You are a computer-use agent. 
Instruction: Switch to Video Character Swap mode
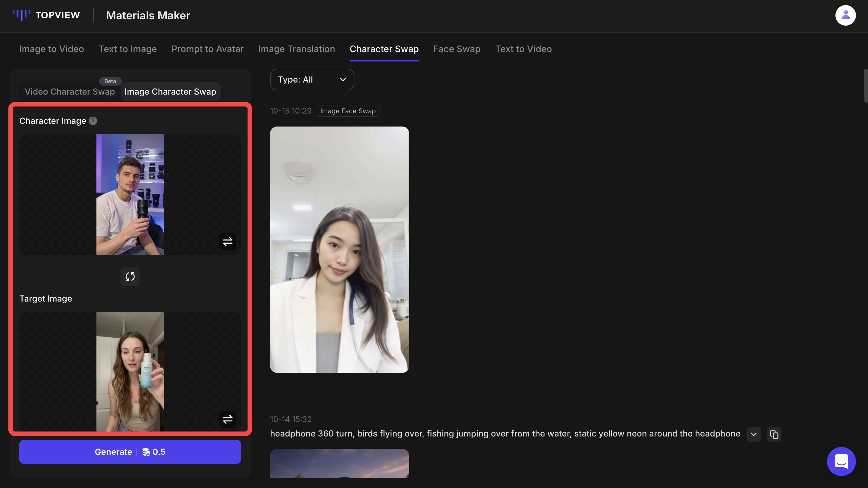click(x=70, y=92)
